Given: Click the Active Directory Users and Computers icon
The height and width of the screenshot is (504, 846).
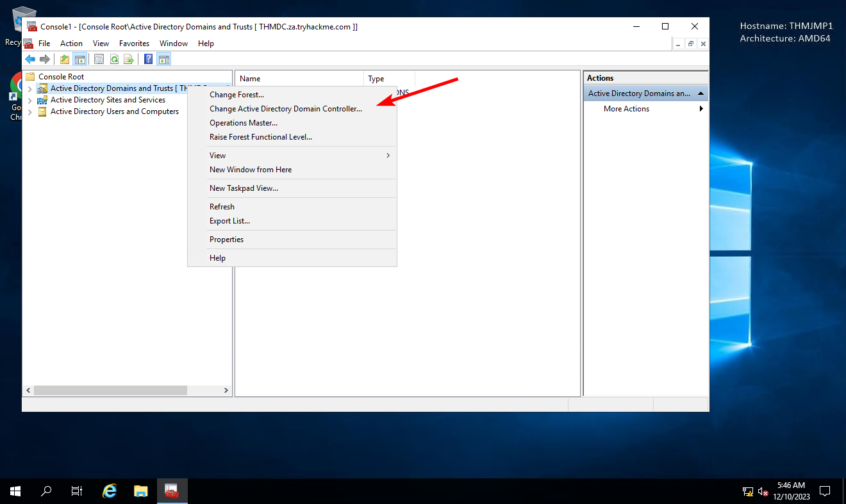Looking at the screenshot, I should [42, 111].
